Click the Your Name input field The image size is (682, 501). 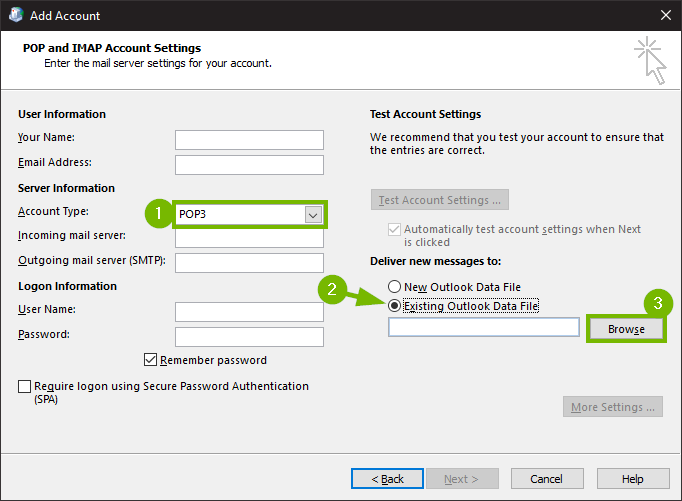coord(249,140)
